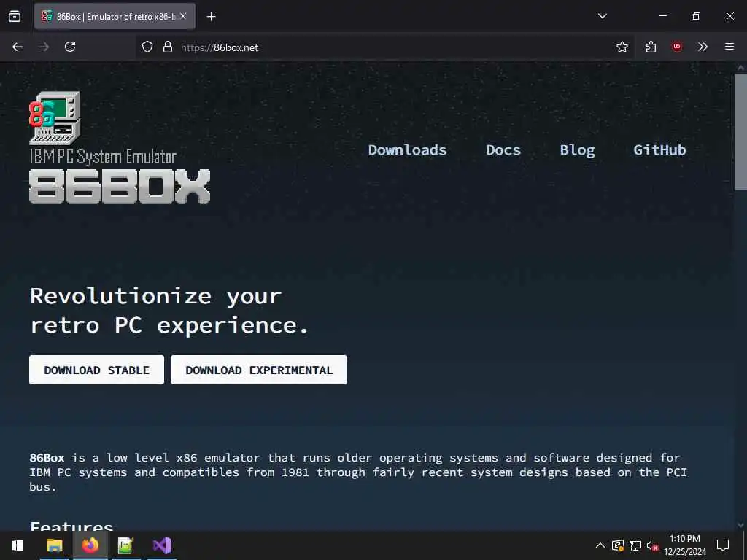Open Notepad++ taskbar icon
Image resolution: width=747 pixels, height=560 pixels.
125,545
